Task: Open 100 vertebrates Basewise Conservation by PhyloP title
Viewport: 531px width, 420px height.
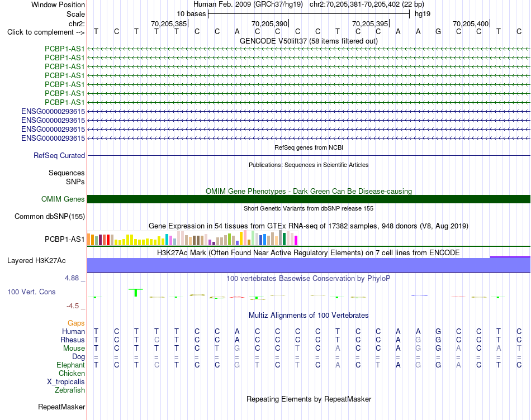Action: tap(309, 279)
